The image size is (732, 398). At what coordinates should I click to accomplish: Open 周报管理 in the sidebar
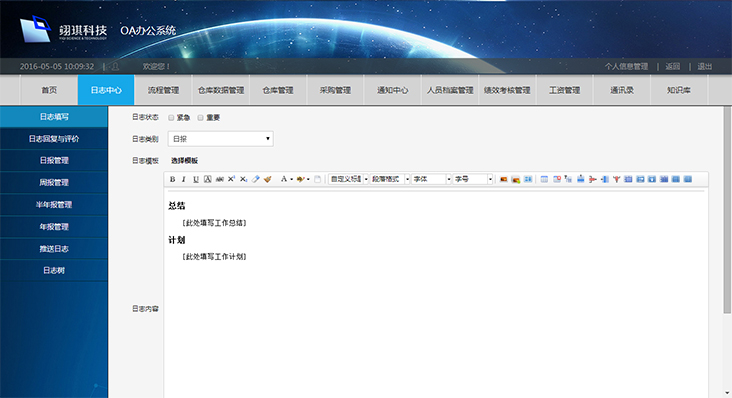(54, 182)
